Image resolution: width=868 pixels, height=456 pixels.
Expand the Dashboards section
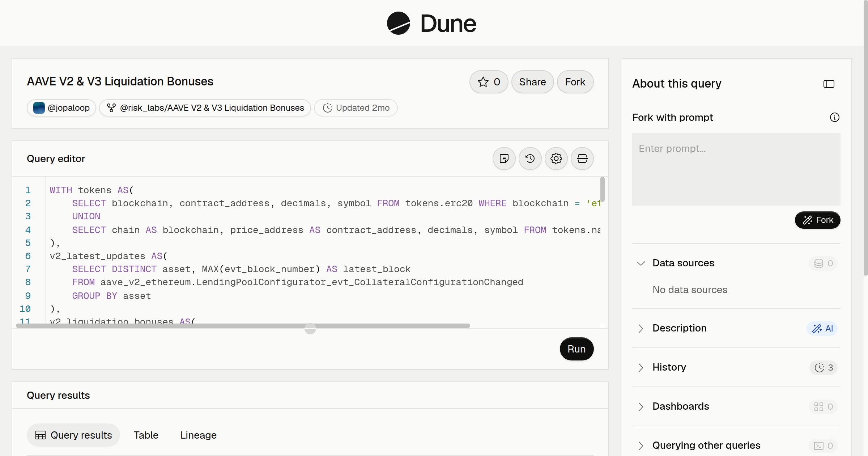(x=641, y=406)
